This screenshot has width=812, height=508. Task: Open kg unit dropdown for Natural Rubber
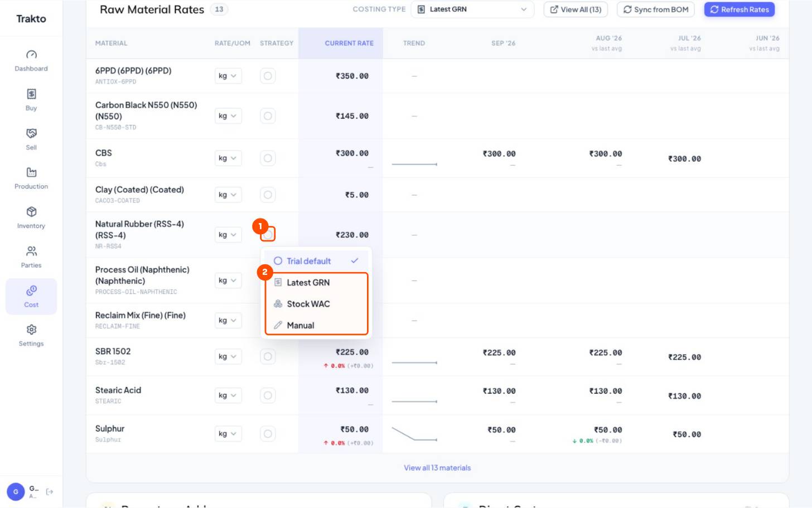tap(228, 235)
